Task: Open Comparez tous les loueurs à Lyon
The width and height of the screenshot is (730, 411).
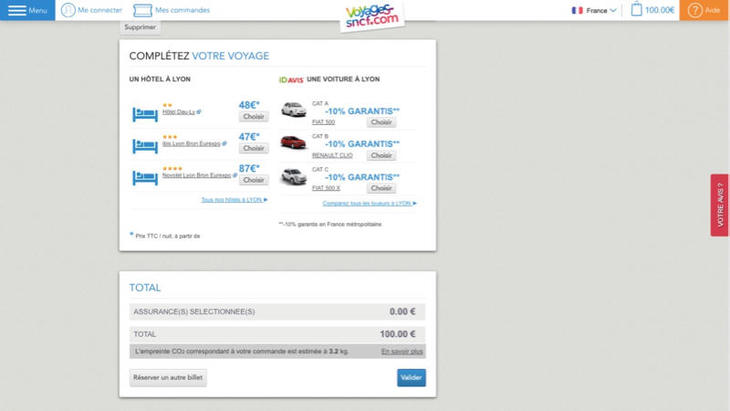Action: click(368, 203)
